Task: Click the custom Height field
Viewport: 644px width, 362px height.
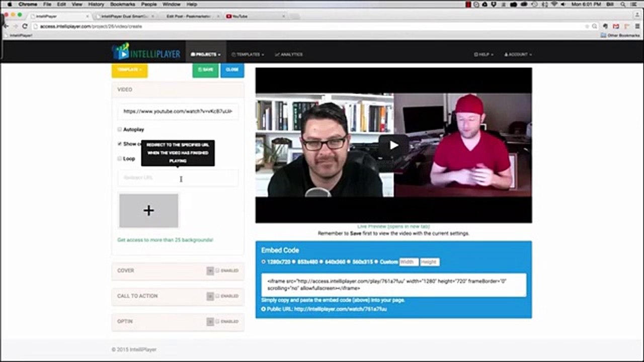Action: (x=429, y=262)
